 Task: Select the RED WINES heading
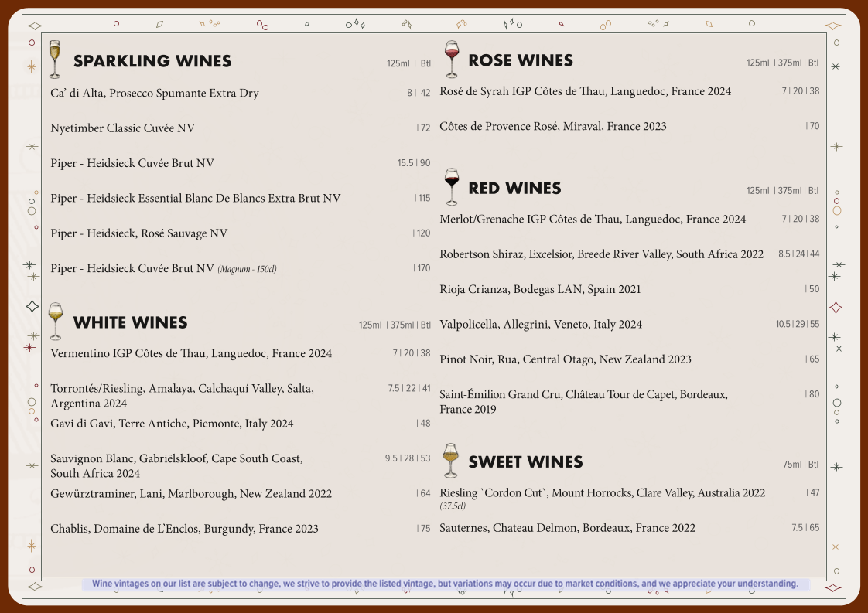514,188
